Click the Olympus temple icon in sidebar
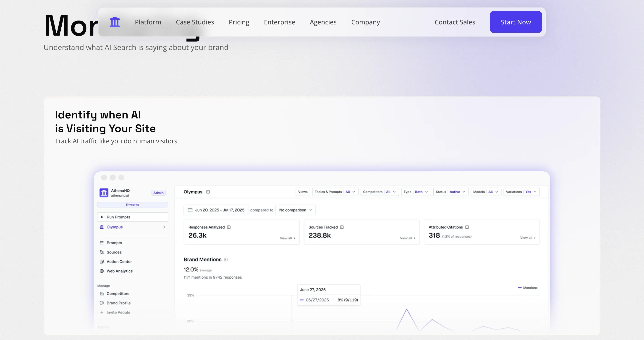This screenshot has height=340, width=644. click(102, 227)
